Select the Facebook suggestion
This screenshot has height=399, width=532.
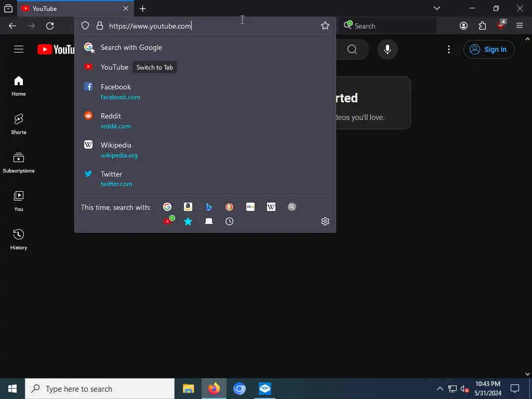(205, 91)
